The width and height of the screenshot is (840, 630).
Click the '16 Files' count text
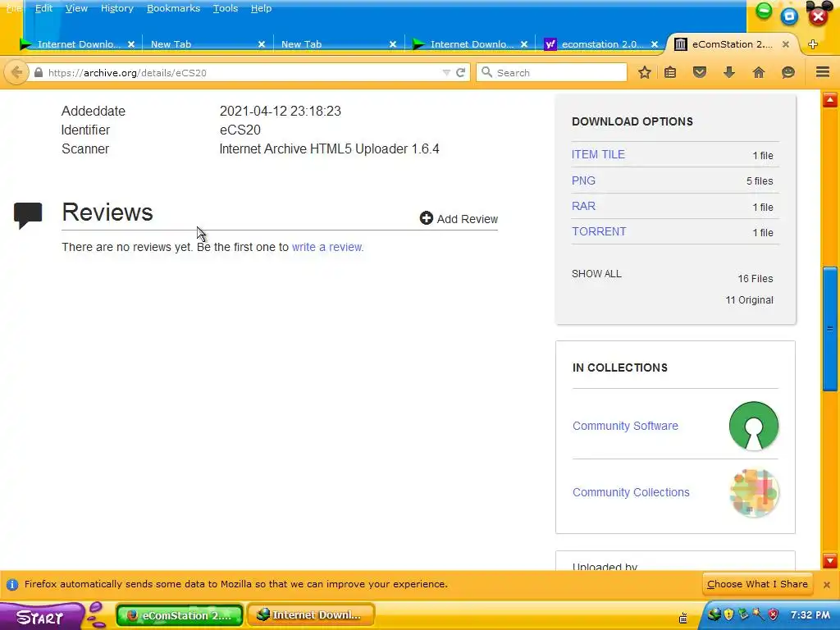755,279
